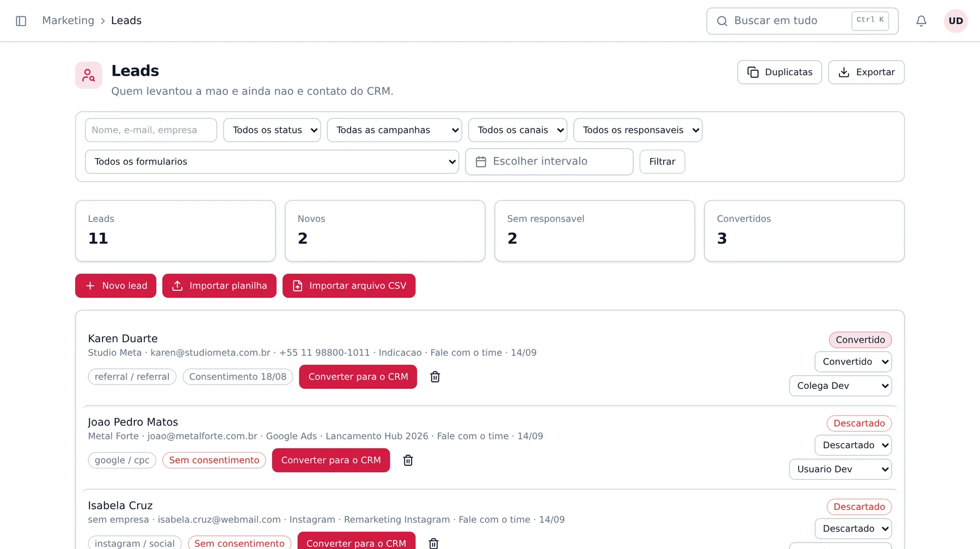Delete Joao Pedro Matos lead via trash icon
The height and width of the screenshot is (549, 980).
(408, 460)
